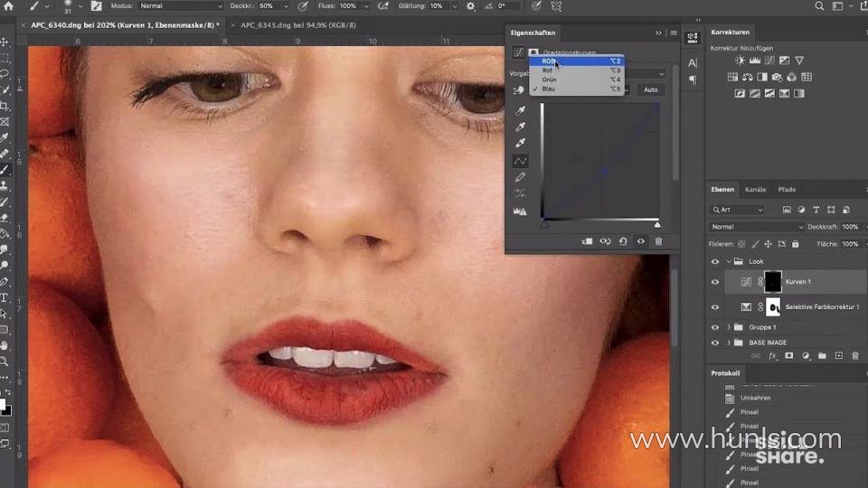Choose the white point eyedropper
Image resolution: width=868 pixels, height=488 pixels.
[520, 143]
